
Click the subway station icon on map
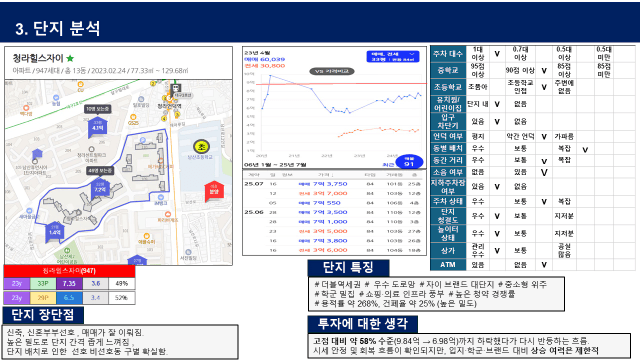coord(177,88)
